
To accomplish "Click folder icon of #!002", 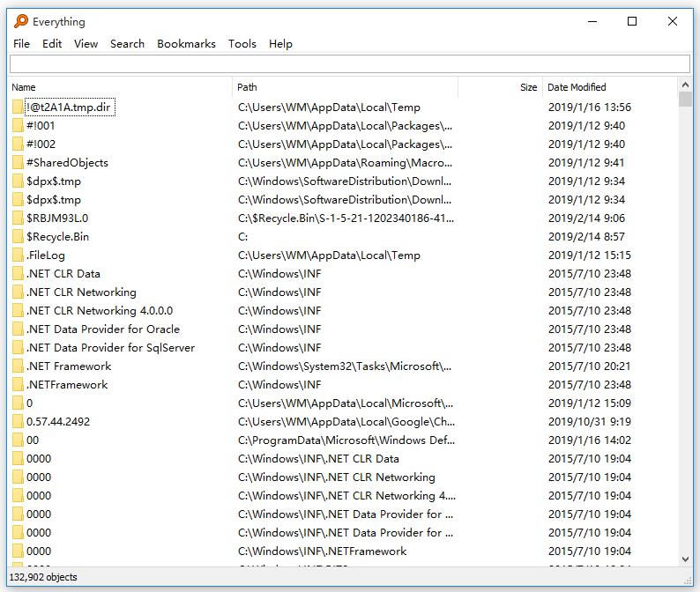I will coord(18,144).
